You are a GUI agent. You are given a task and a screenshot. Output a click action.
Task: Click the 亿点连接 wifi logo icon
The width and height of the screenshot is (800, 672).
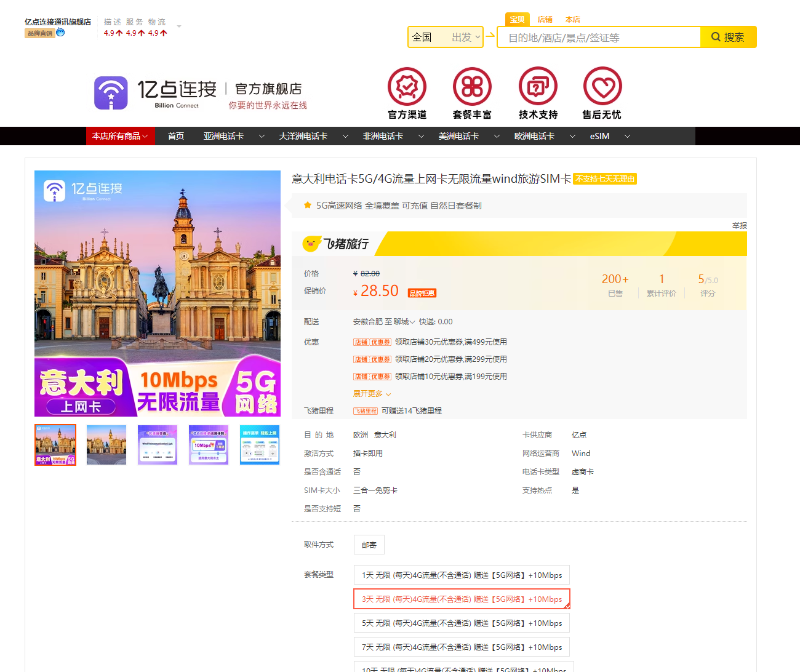pyautogui.click(x=111, y=93)
